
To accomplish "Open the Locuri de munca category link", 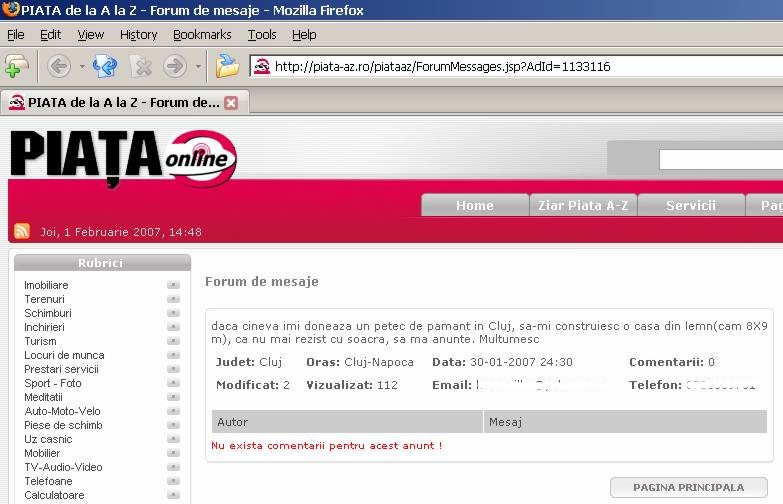I will point(64,355).
